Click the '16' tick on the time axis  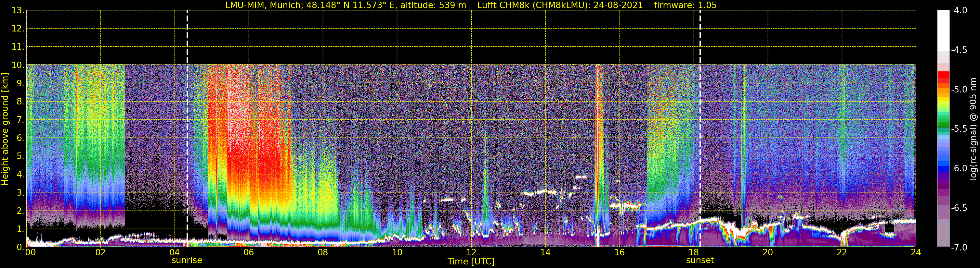[620, 252]
